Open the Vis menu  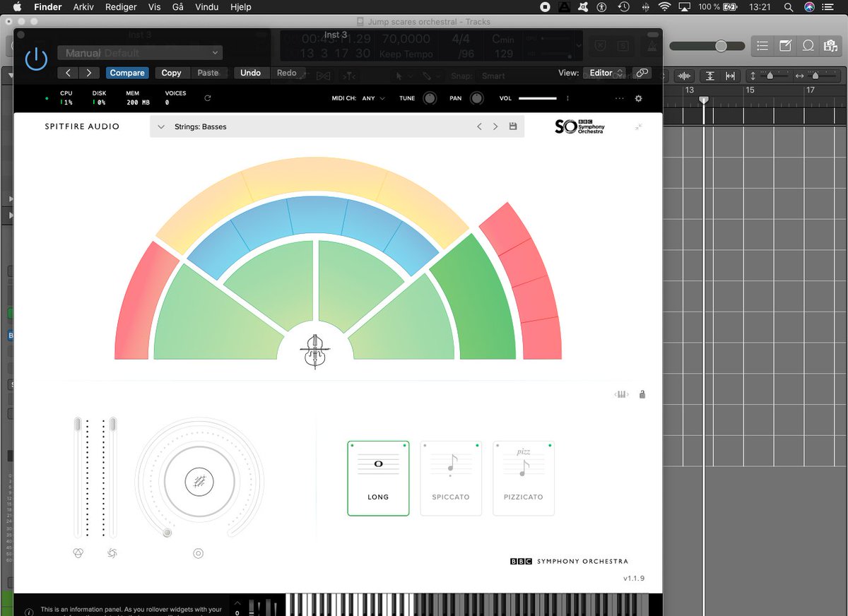(155, 7)
